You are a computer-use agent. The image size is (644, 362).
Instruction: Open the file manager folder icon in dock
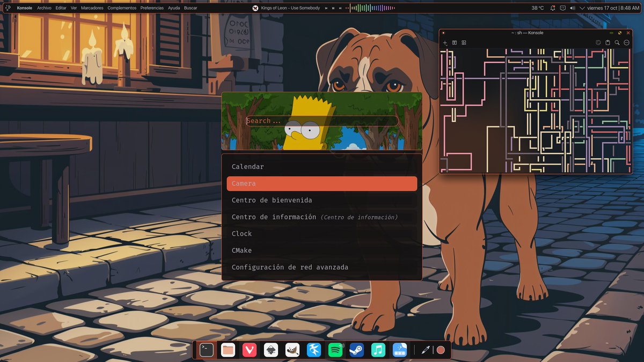pyautogui.click(x=228, y=350)
